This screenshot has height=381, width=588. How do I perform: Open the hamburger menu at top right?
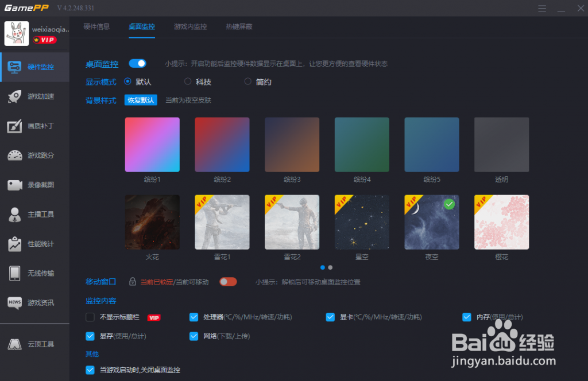541,8
